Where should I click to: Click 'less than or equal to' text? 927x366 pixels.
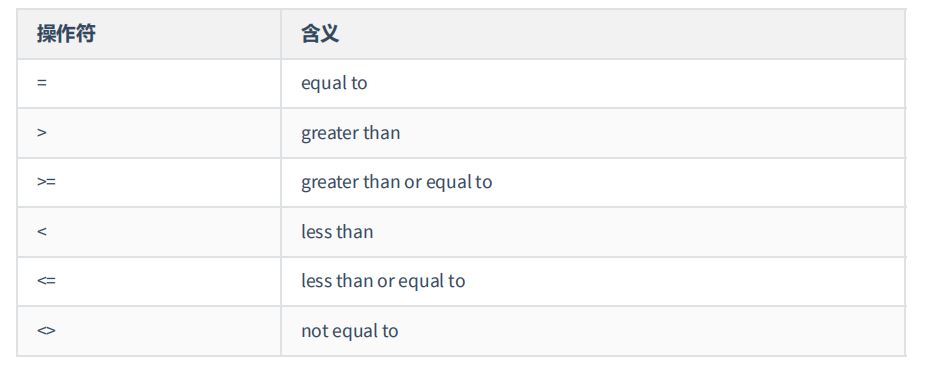click(383, 281)
